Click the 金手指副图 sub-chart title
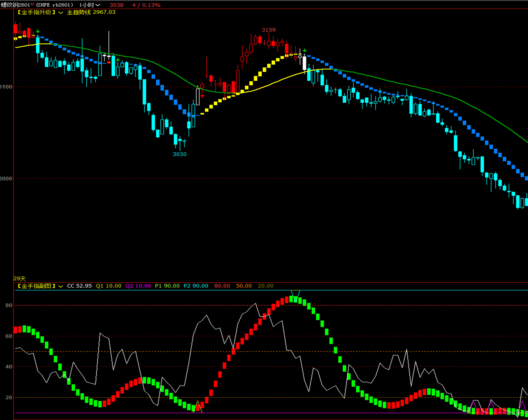 coord(37,286)
